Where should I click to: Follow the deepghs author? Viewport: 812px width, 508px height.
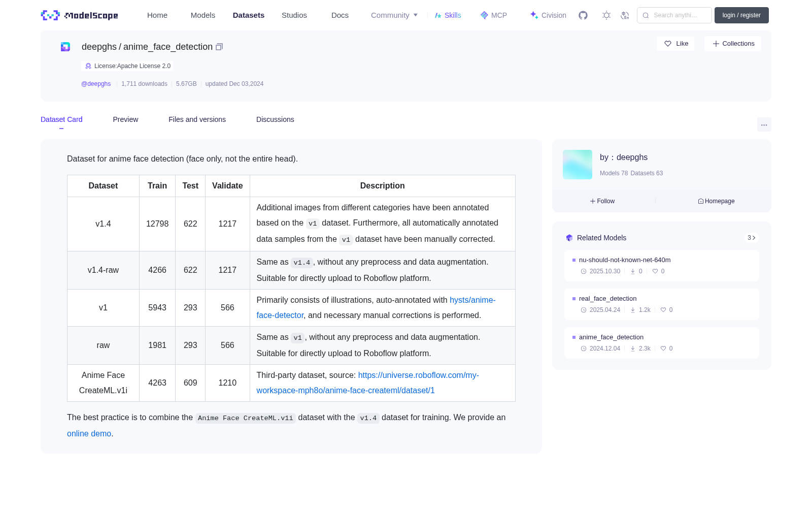click(x=602, y=201)
